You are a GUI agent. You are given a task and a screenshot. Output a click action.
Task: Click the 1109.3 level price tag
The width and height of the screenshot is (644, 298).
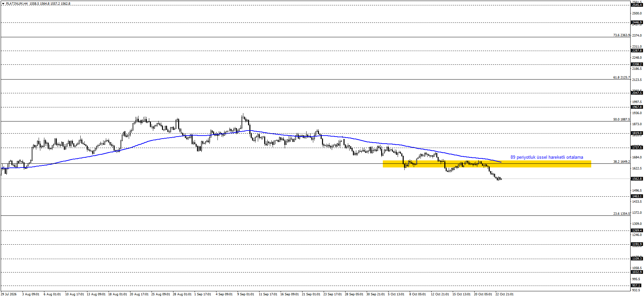click(637, 259)
